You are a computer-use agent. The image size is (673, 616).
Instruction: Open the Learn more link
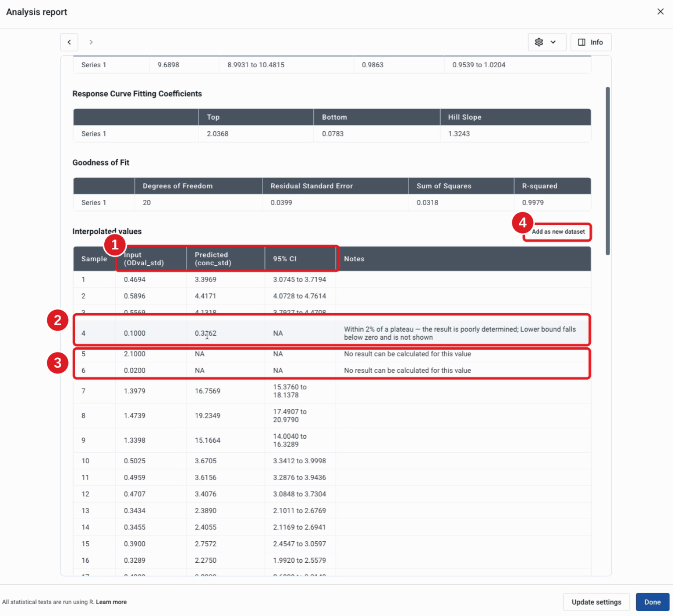tap(111, 602)
